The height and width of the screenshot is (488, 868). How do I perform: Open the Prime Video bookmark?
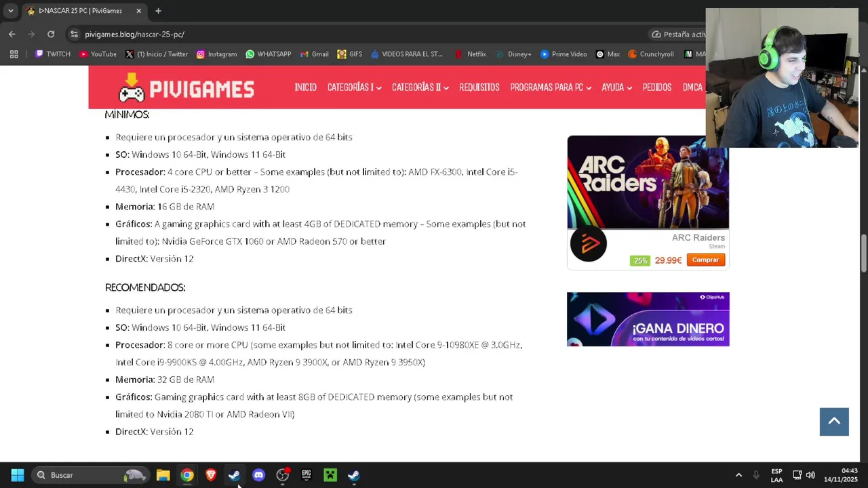[x=564, y=54]
